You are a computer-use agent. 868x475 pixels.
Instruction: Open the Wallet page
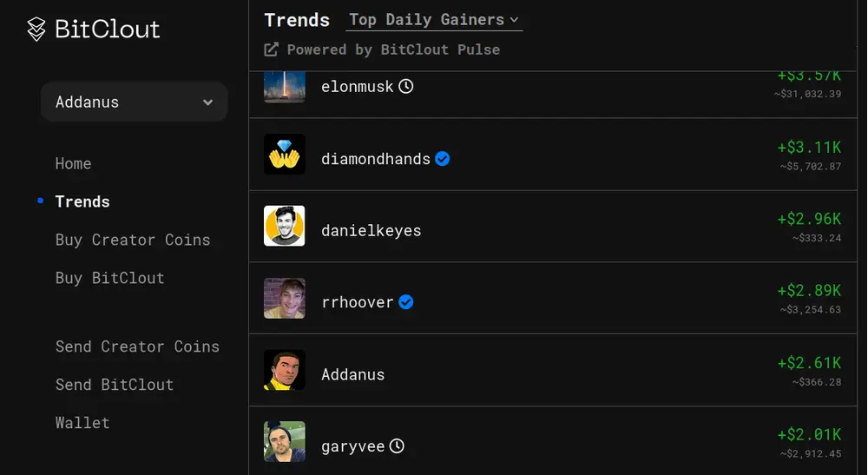tap(82, 423)
